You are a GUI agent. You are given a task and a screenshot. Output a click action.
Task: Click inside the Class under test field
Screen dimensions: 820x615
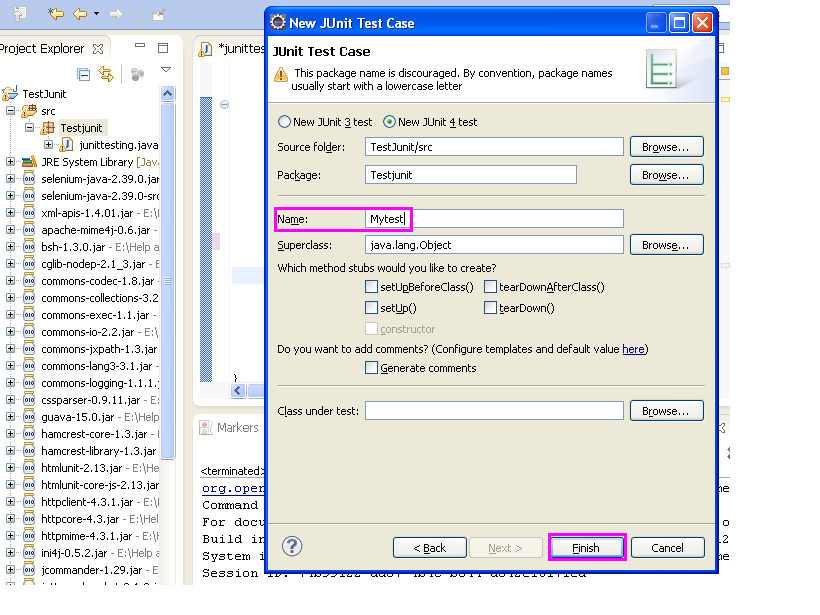(490, 410)
